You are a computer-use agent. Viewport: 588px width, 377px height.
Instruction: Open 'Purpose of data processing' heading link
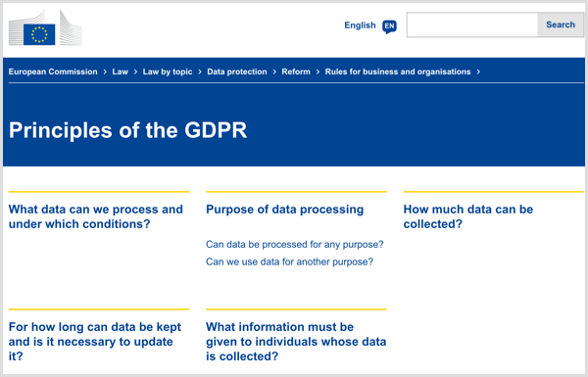click(284, 210)
